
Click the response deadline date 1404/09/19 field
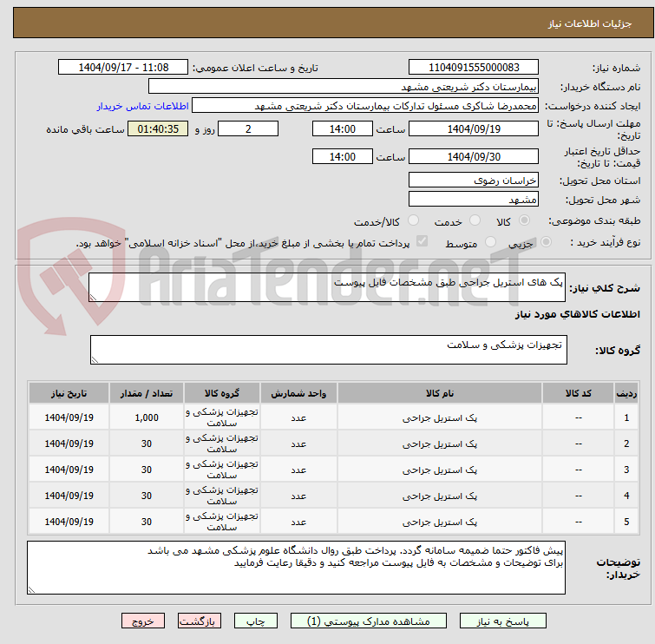(x=474, y=128)
